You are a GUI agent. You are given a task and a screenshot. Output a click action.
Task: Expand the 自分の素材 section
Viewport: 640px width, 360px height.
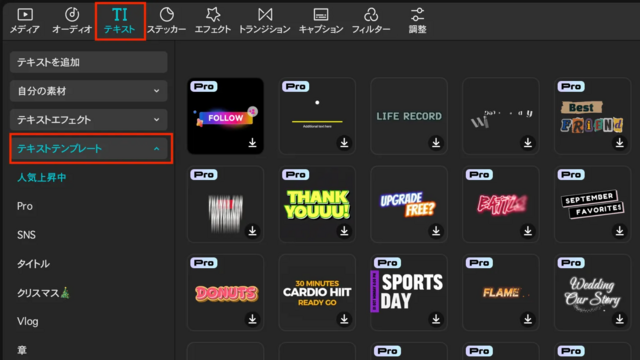pyautogui.click(x=89, y=91)
